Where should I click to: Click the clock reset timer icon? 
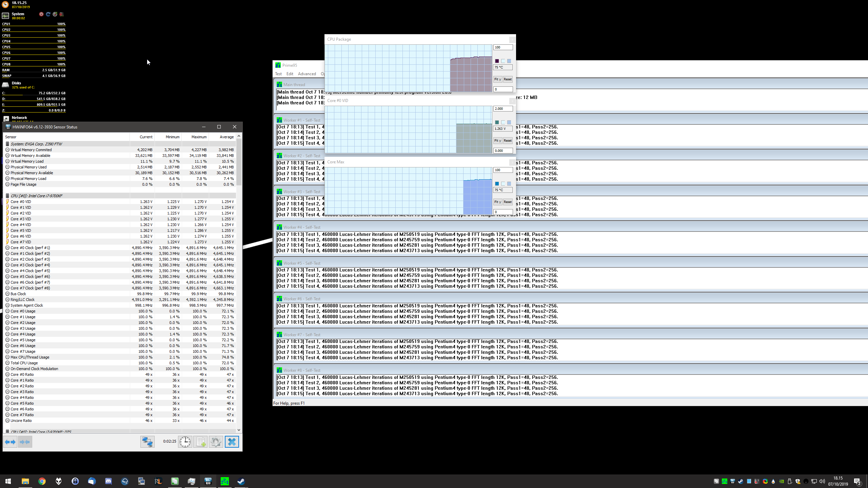185,442
